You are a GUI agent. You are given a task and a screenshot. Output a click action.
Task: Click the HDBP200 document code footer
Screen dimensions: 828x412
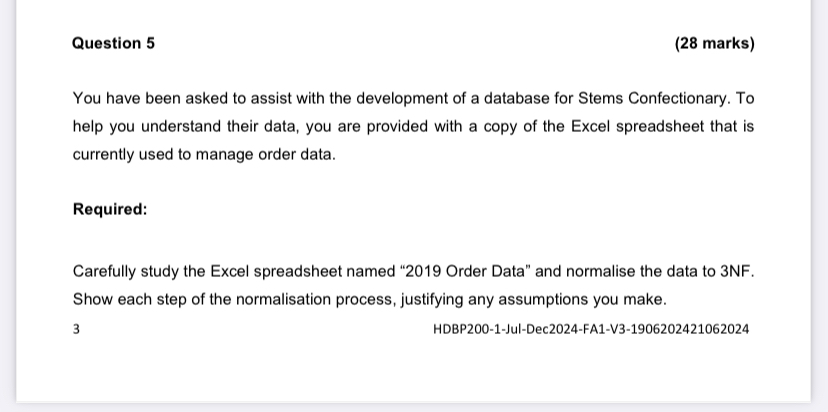[x=592, y=329]
